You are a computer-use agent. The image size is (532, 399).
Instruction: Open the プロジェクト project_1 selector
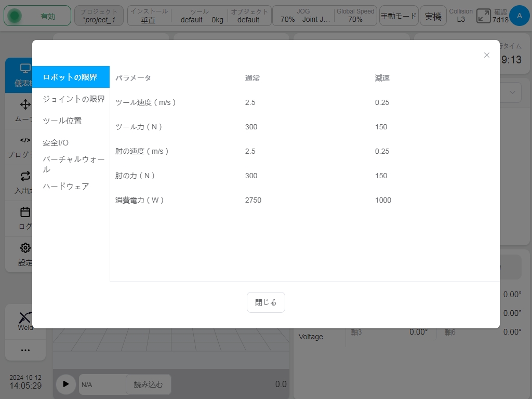click(x=99, y=16)
